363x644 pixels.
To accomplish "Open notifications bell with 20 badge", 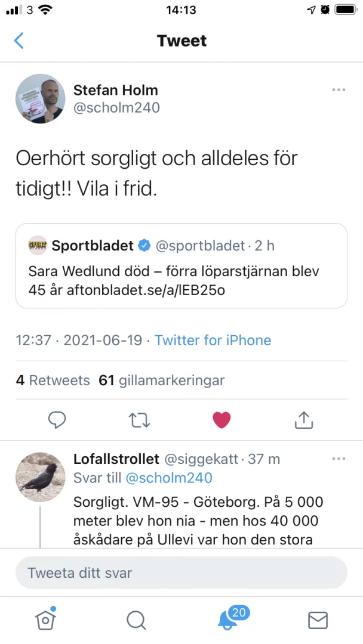I will pos(227,620).
